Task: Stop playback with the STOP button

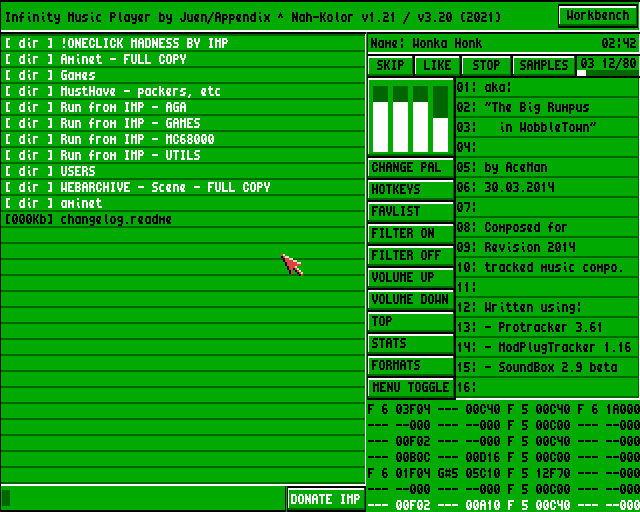Action: [486, 66]
